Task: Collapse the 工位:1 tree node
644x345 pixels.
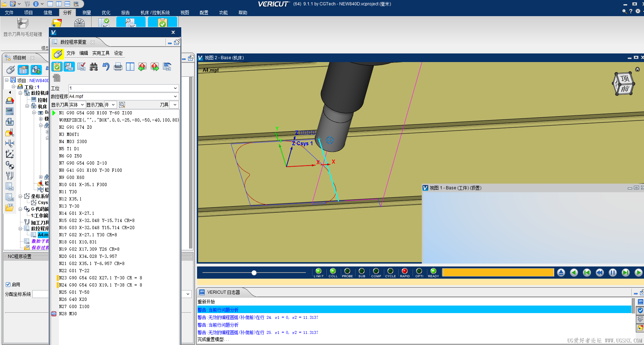Action: point(14,87)
